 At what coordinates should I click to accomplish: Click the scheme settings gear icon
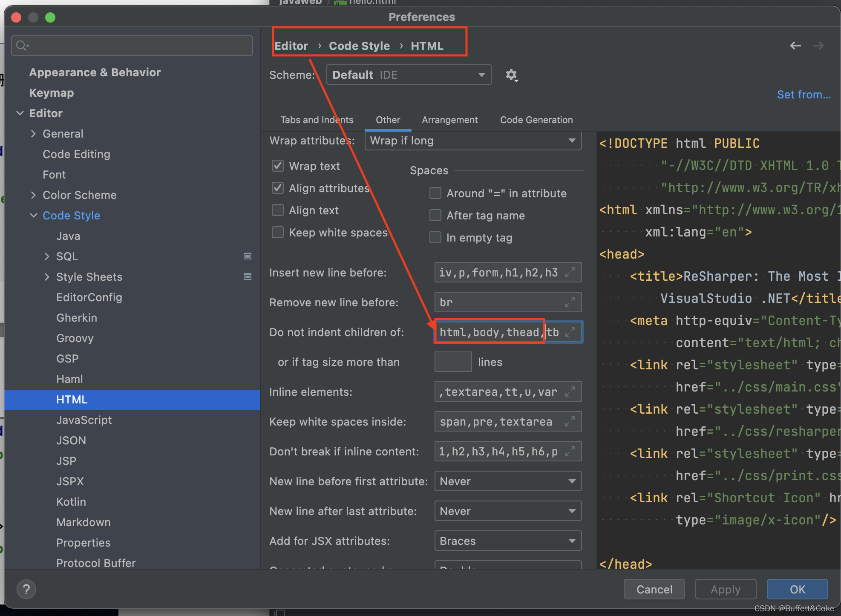[x=511, y=75]
